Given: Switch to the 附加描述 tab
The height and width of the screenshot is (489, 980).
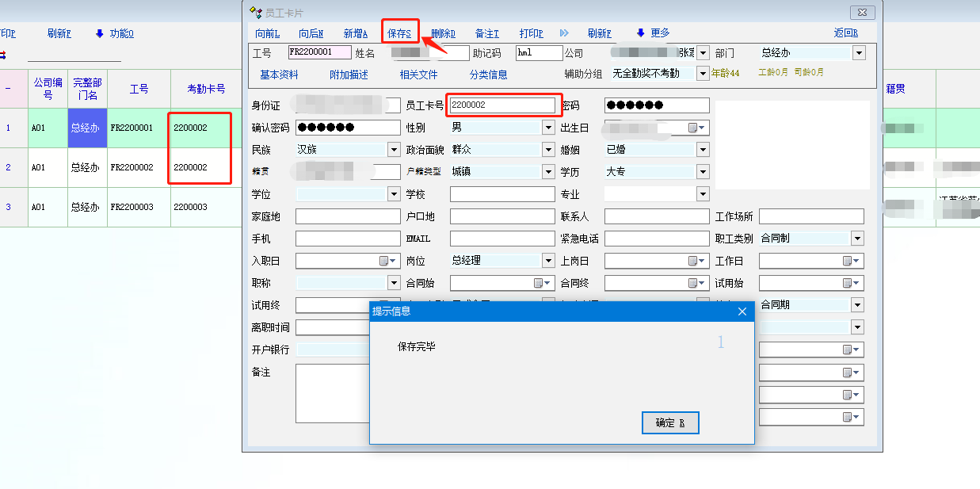Looking at the screenshot, I should (349, 74).
